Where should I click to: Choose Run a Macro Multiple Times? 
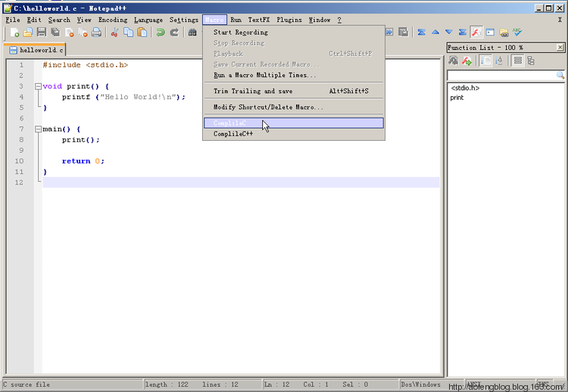(x=294, y=75)
